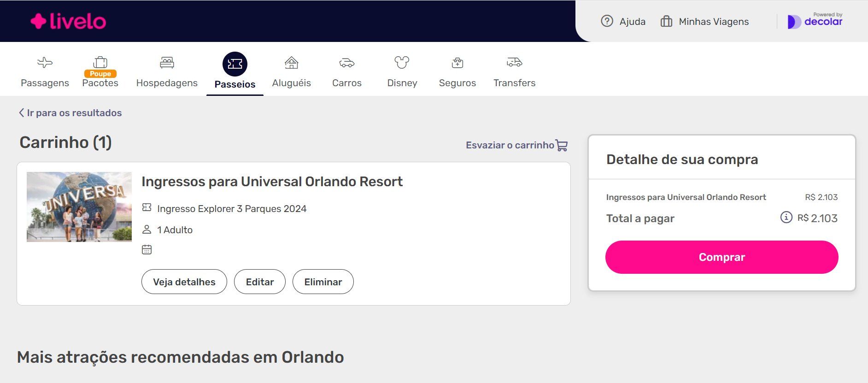Open the Transfers tab label
Screen dimensions: 868x383
[514, 83]
